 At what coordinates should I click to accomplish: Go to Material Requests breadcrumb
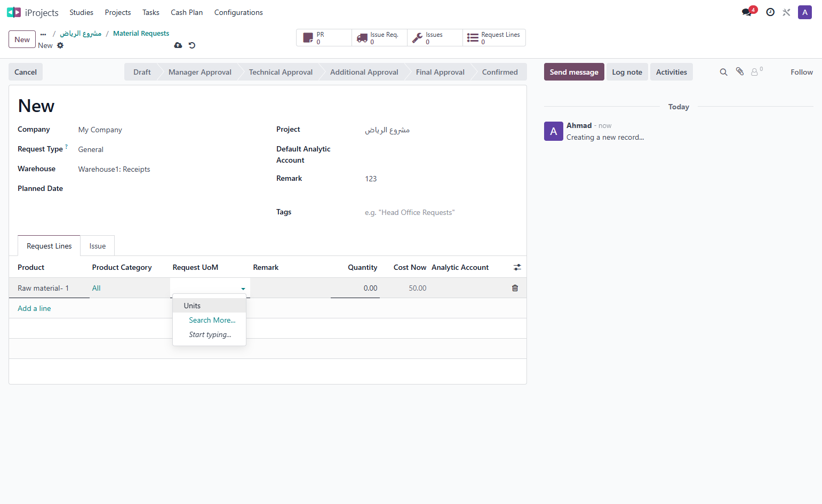pyautogui.click(x=141, y=33)
